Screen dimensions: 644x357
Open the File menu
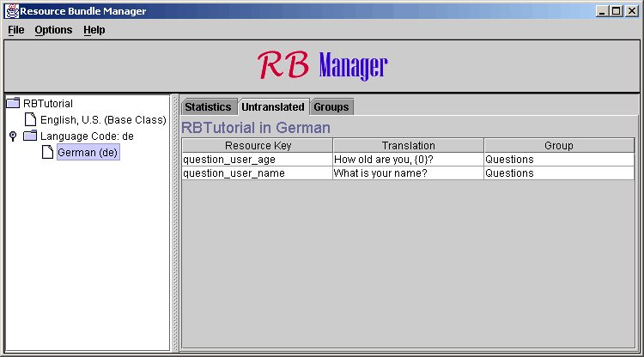point(16,30)
